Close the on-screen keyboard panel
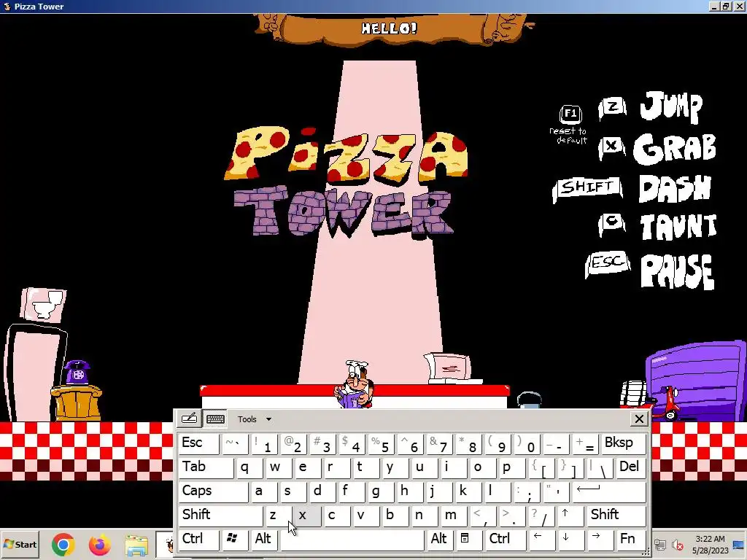Screen dimensions: 747x560 [x=639, y=419]
